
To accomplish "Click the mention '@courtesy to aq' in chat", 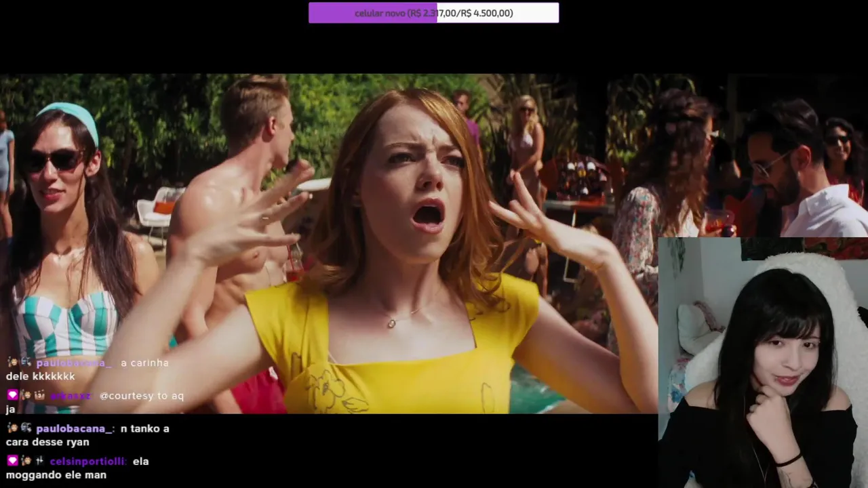I will pyautogui.click(x=142, y=396).
